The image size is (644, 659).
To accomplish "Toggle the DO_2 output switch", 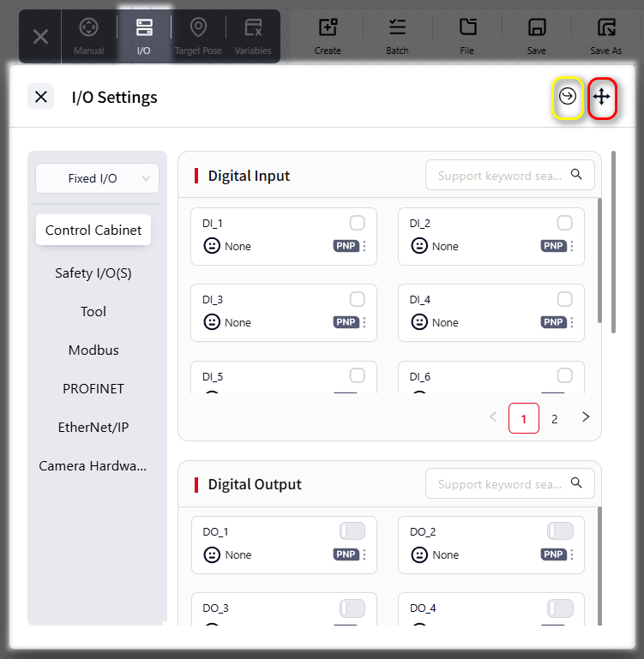I will 560,531.
